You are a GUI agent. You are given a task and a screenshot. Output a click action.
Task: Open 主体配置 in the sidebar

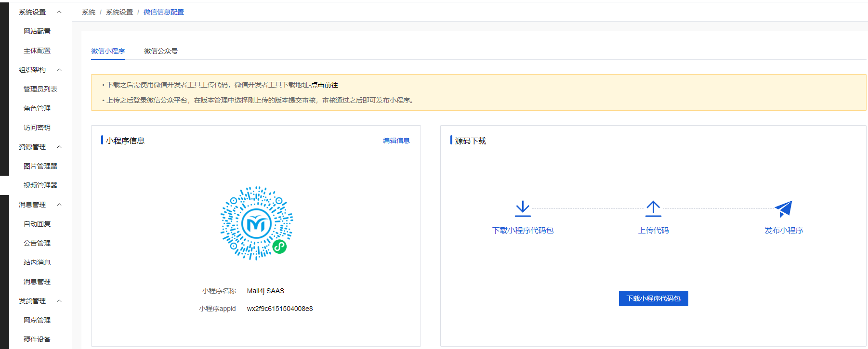pos(37,51)
